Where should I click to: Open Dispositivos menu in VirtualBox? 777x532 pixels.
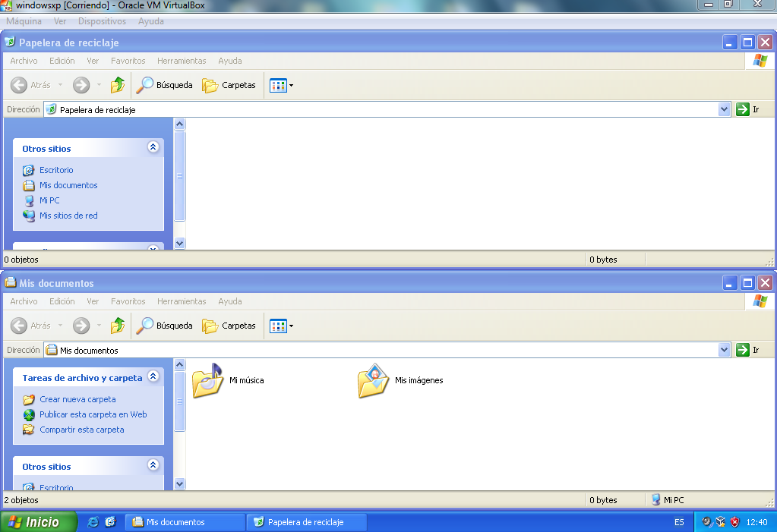[102, 21]
